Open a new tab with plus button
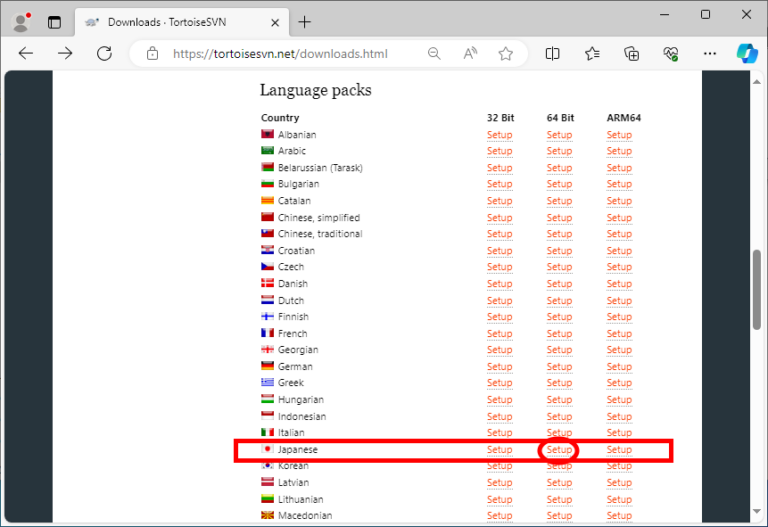768x527 pixels. pyautogui.click(x=305, y=21)
